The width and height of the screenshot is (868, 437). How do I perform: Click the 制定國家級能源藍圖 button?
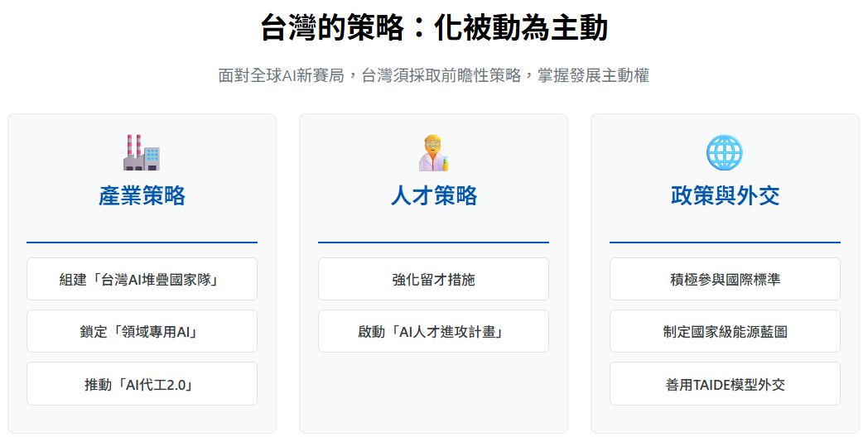click(725, 331)
